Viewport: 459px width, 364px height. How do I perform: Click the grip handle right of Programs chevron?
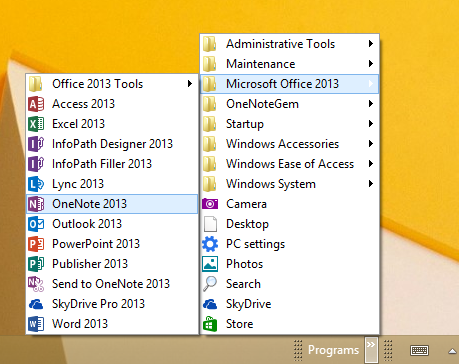(x=388, y=350)
